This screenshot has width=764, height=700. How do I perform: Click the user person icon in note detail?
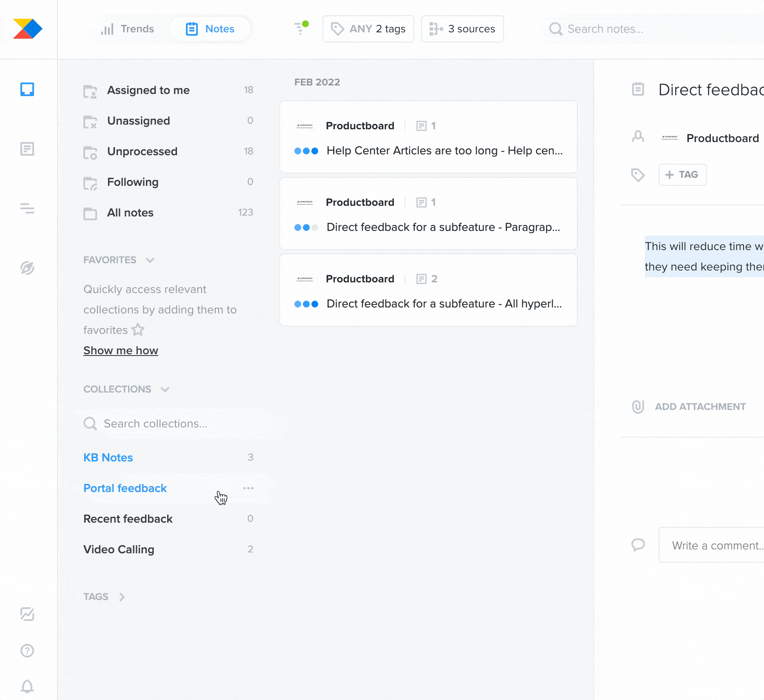click(638, 137)
